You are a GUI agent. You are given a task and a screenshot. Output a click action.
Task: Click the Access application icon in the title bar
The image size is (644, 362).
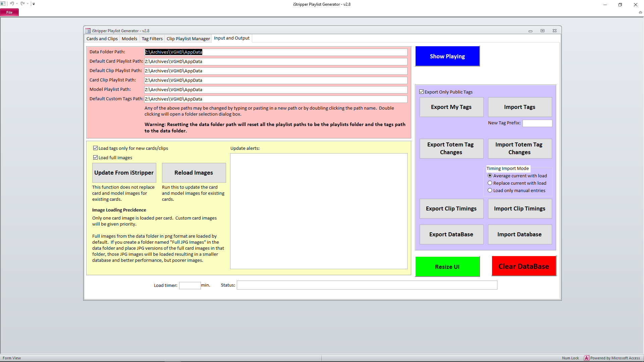click(3, 4)
